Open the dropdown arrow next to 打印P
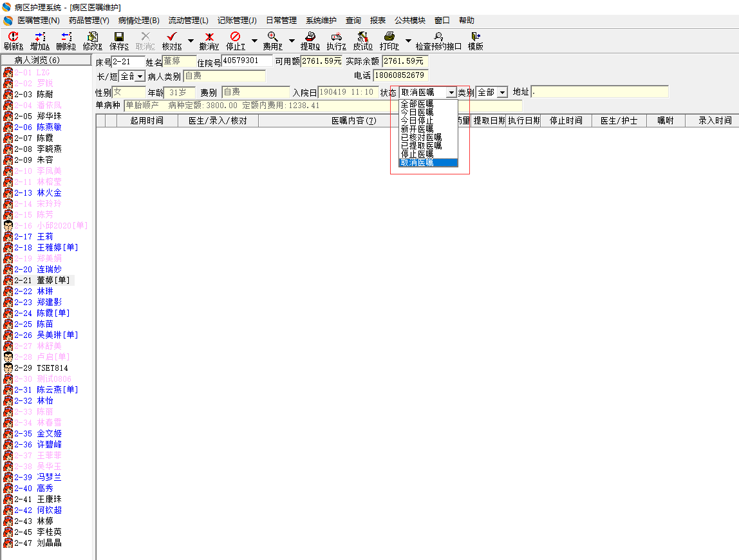The width and height of the screenshot is (739, 560). click(408, 41)
